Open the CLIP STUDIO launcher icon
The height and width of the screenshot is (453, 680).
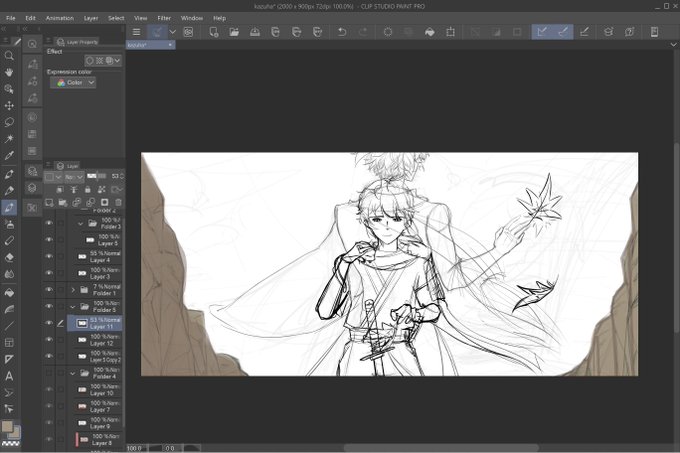coord(188,32)
